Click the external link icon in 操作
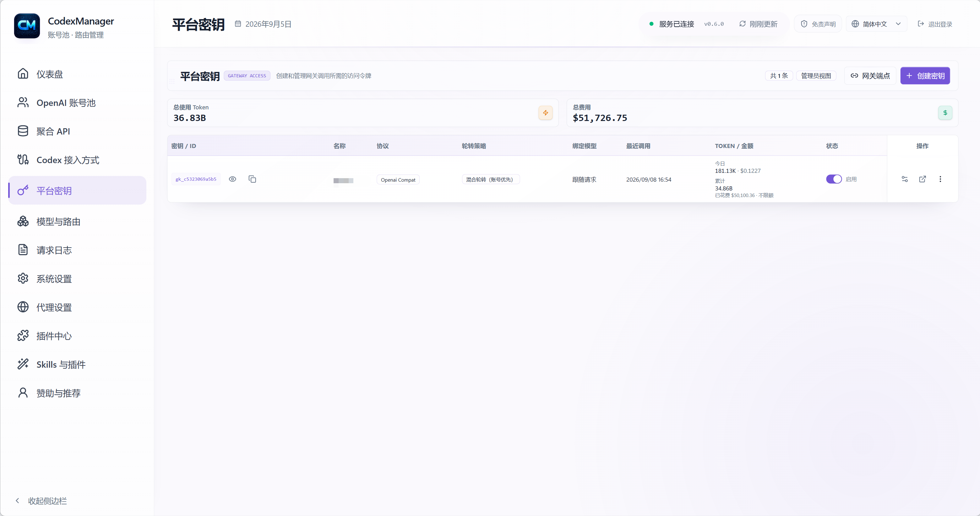 (x=923, y=179)
